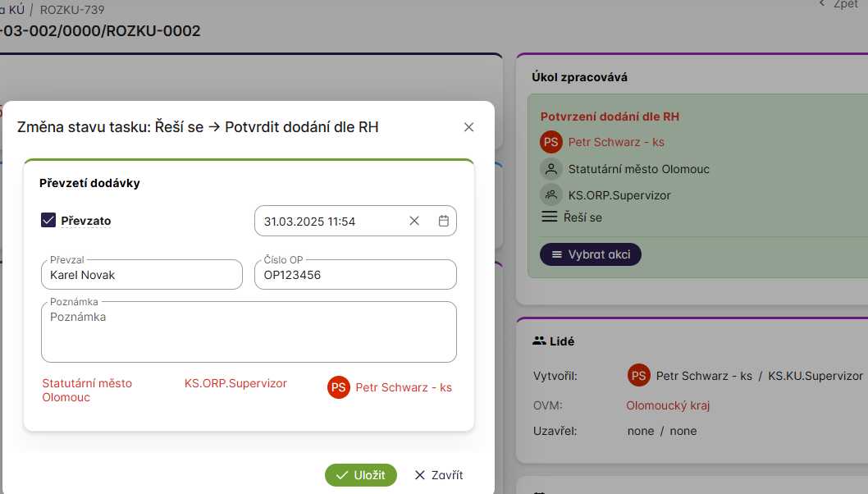Open the Vybrat akci menu

(x=591, y=254)
